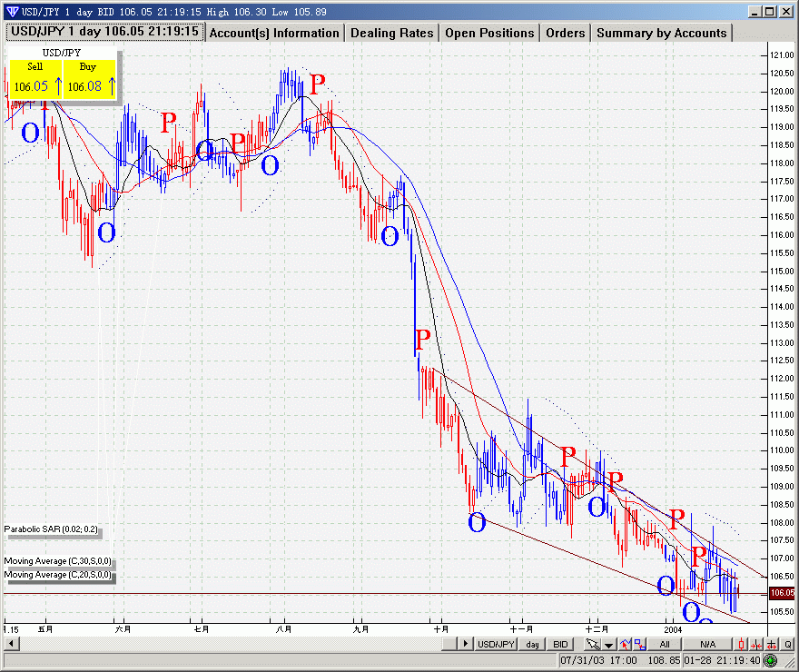Click the Moving Average (C,30,S,0,0) label
799x672 pixels.
click(x=57, y=561)
